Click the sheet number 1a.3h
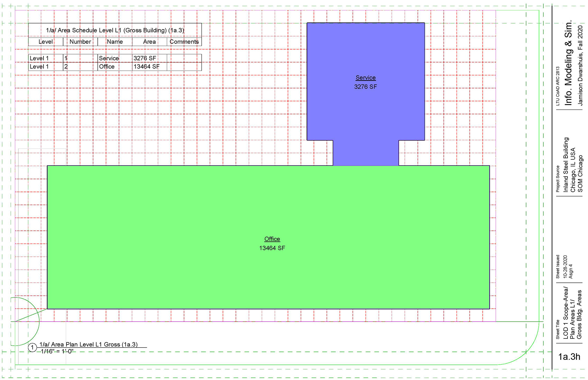Viewport: 588px width, 380px height. point(569,357)
